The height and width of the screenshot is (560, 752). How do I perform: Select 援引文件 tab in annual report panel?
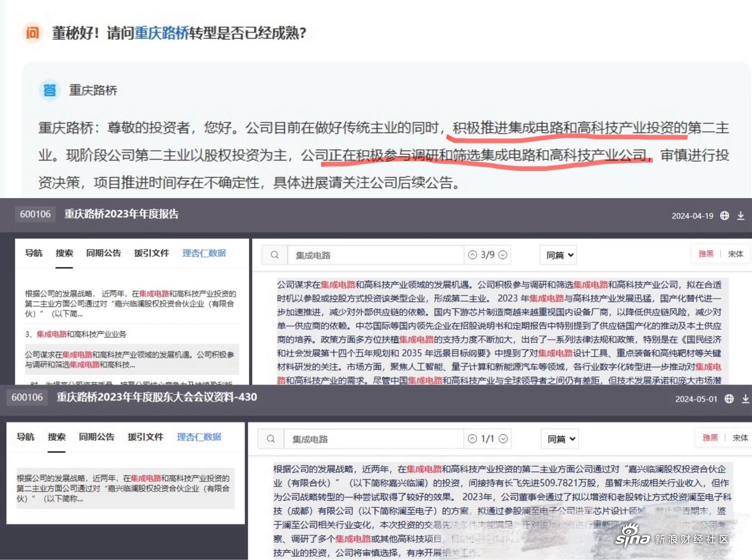[x=152, y=253]
